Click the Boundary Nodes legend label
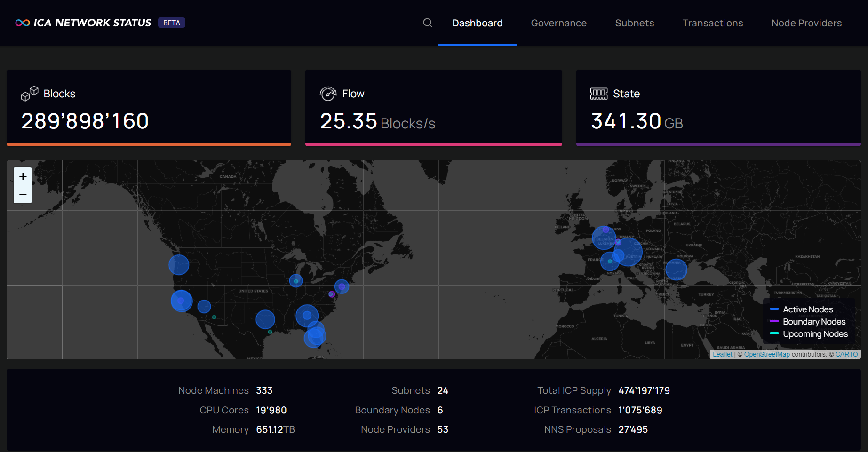The image size is (868, 452). [814, 322]
